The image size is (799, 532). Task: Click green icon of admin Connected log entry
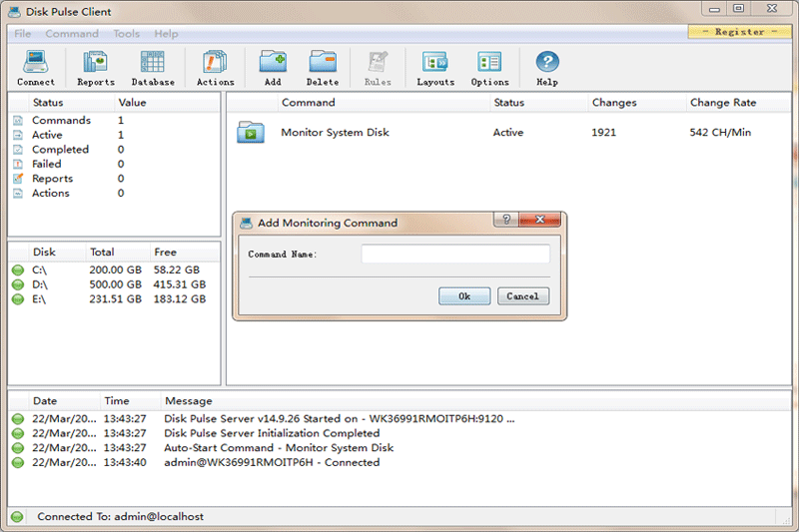click(18, 462)
